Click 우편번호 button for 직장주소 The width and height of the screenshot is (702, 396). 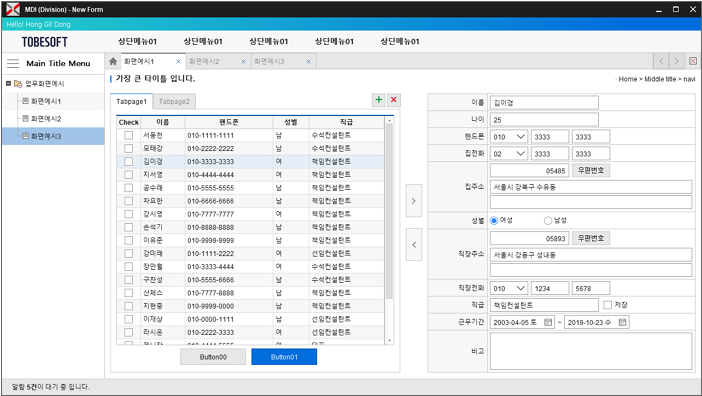(x=591, y=238)
